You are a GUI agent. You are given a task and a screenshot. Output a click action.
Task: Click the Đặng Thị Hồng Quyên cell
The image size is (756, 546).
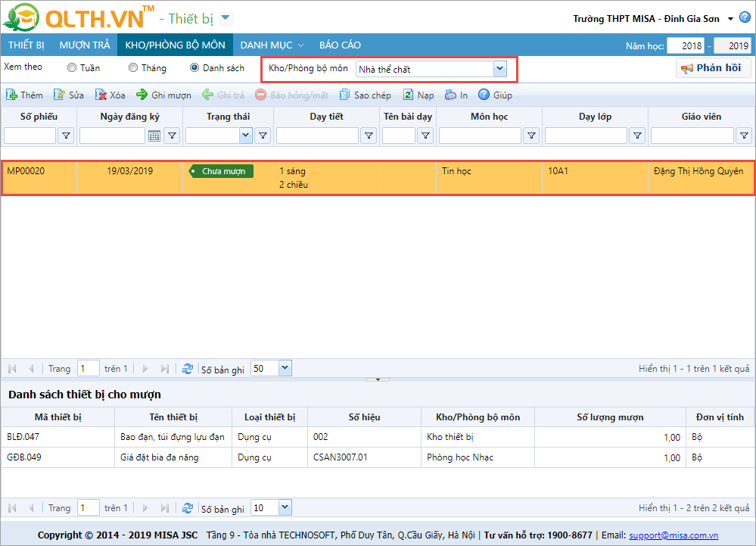(701, 178)
